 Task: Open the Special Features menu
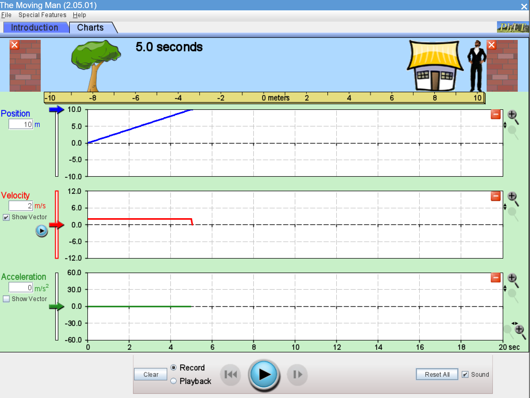click(42, 15)
